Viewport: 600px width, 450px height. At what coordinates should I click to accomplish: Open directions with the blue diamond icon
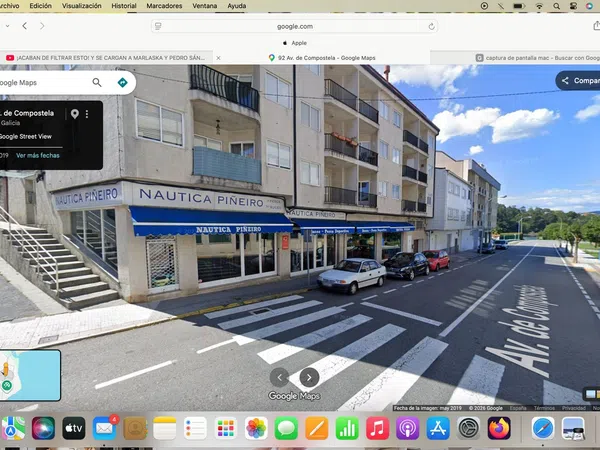pyautogui.click(x=122, y=82)
